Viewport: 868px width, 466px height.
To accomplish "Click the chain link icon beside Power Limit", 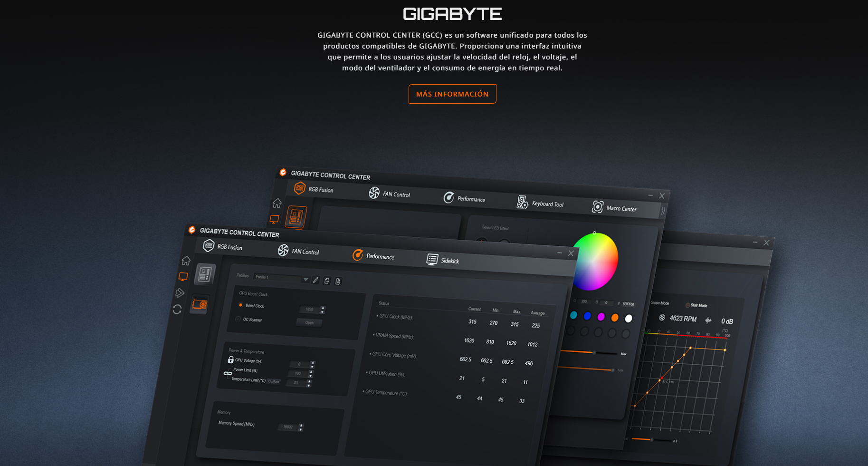I will click(x=228, y=373).
